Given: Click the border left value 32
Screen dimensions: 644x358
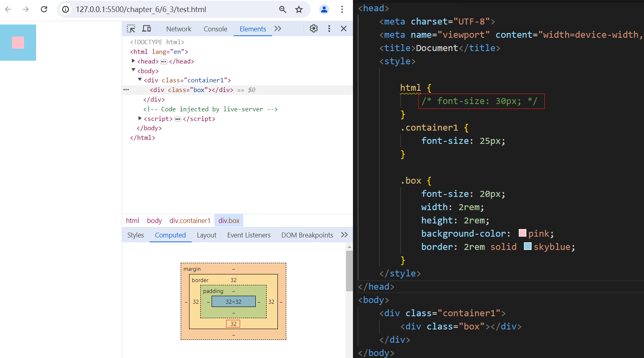Looking at the screenshot, I should [196, 302].
